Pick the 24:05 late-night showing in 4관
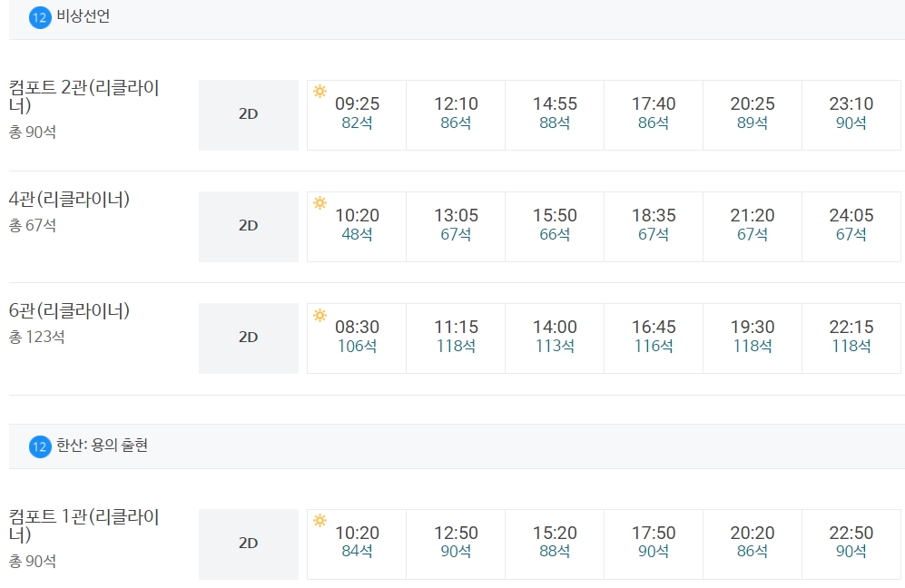 (851, 227)
